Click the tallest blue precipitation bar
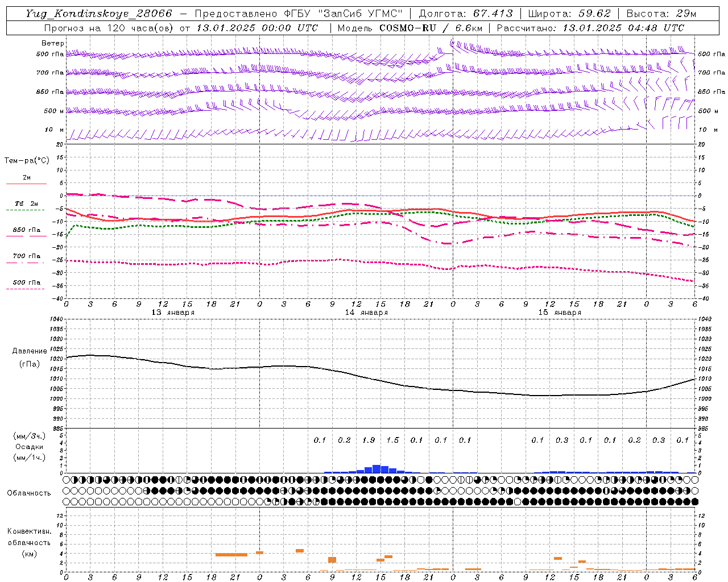 click(377, 469)
